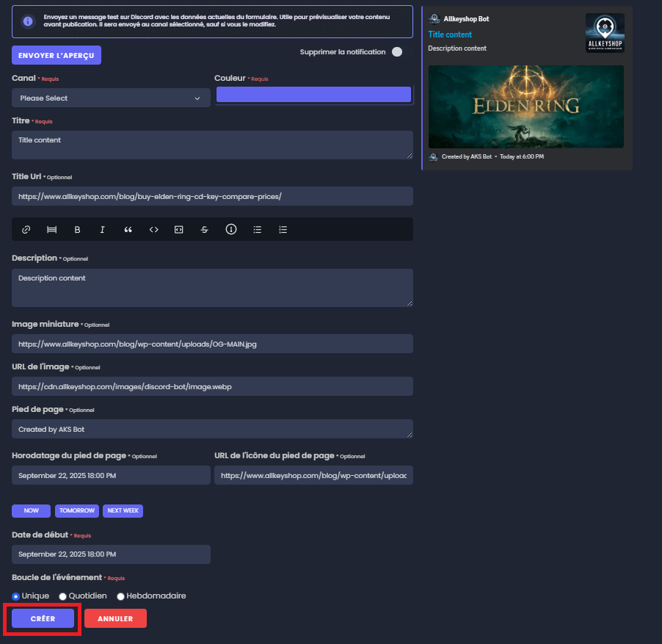Toggle bold formatting in description toolbar
Image resolution: width=662 pixels, height=644 pixels.
[x=77, y=229]
